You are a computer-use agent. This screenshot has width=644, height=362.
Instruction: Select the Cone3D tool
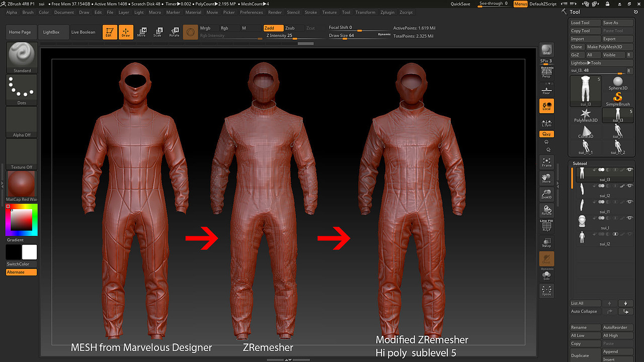pos(586,131)
